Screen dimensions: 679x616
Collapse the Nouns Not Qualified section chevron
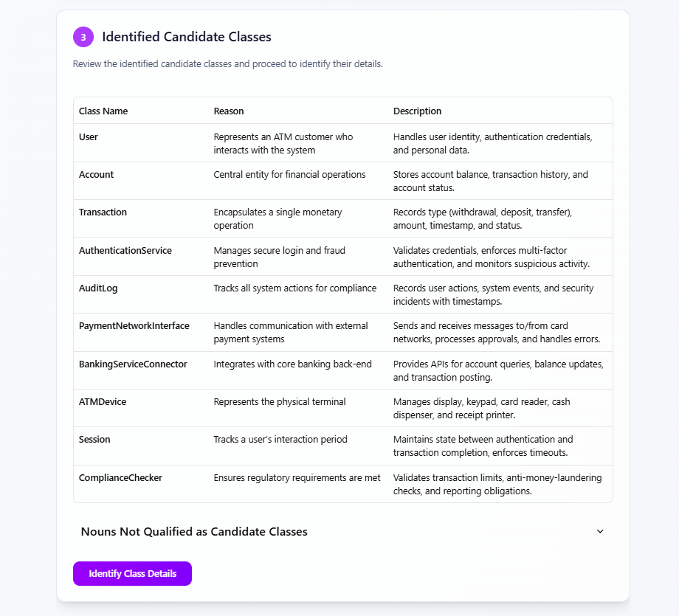[x=600, y=531]
